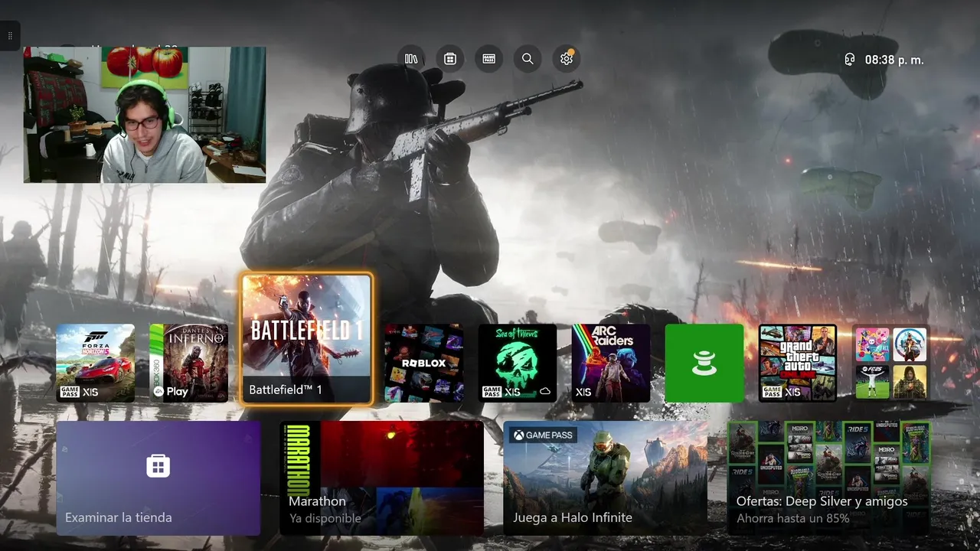Open the settings gear icon
Screen dimensions: 980x551
[567, 59]
